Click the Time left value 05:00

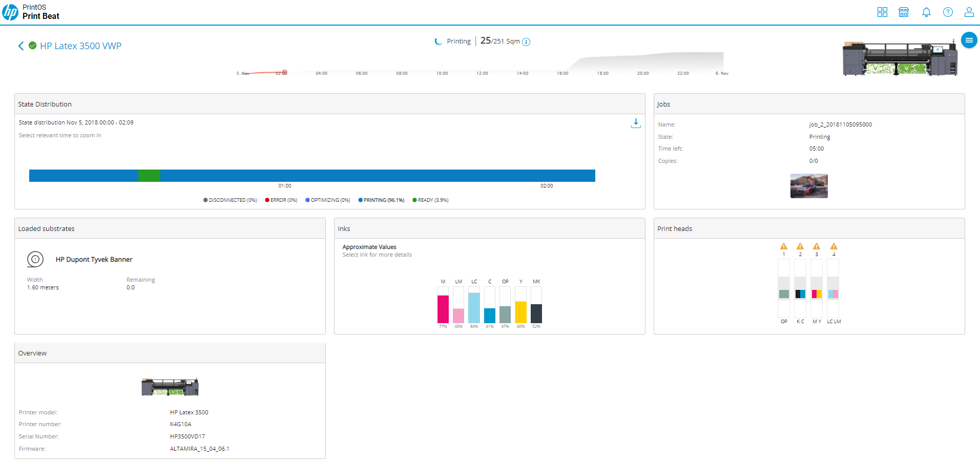pyautogui.click(x=817, y=149)
